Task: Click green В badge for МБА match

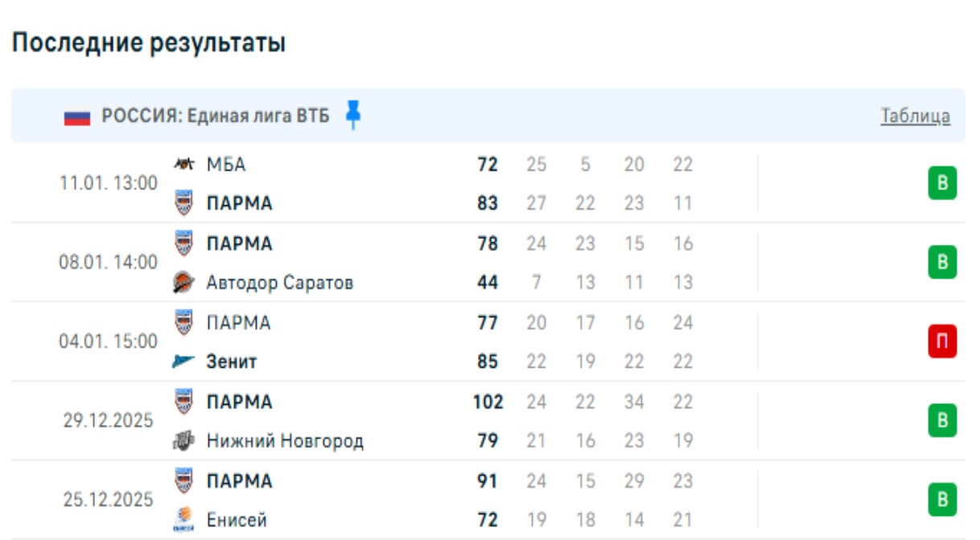Action: point(942,183)
